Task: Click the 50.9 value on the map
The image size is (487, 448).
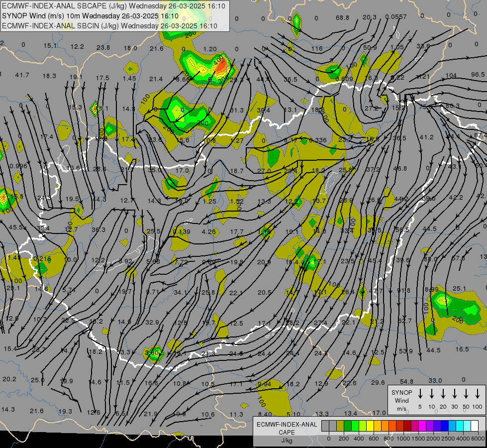Action: coord(370,48)
